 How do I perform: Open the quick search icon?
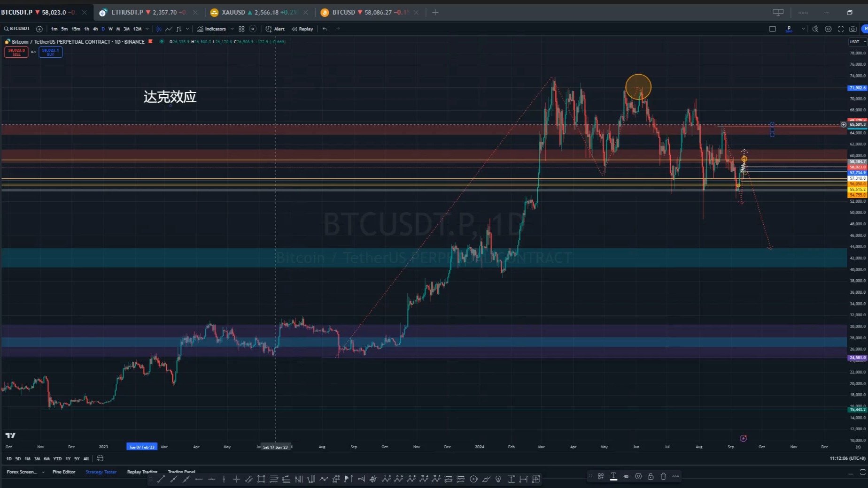(815, 29)
